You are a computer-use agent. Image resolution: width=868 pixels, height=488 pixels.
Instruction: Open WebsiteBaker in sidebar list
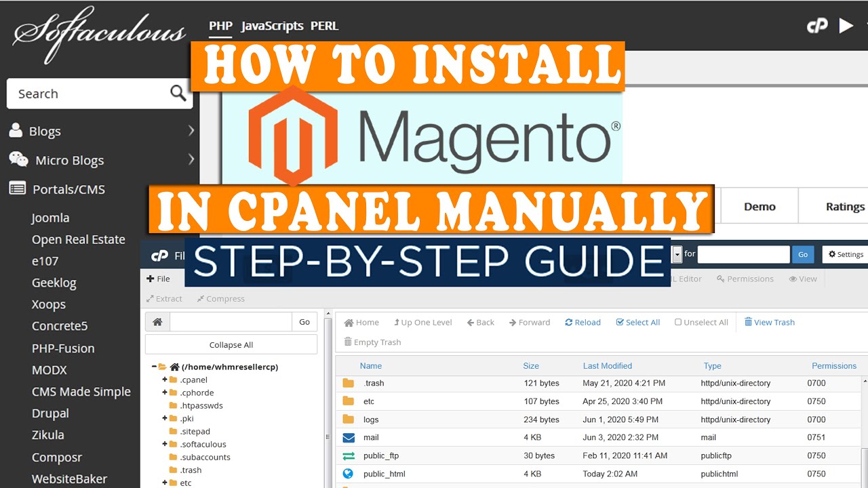(x=69, y=479)
